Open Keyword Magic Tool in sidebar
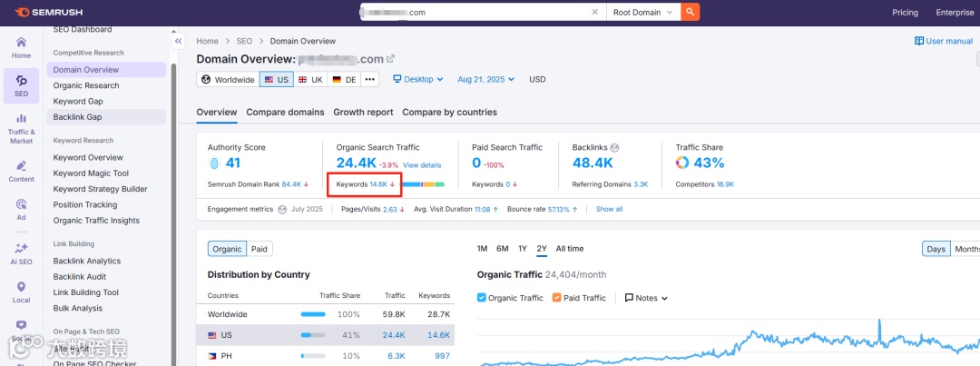Image resolution: width=980 pixels, height=366 pixels. [92, 173]
